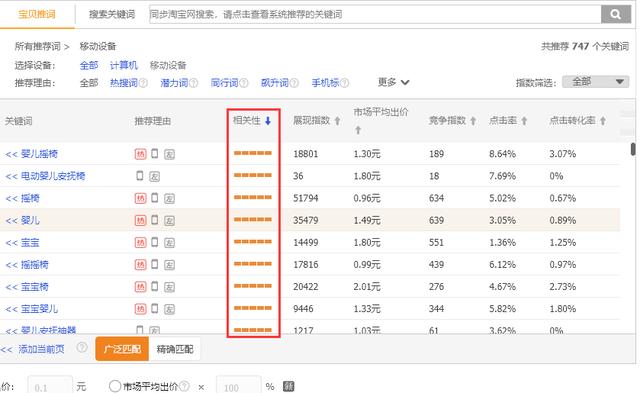Click the help icon beside 热搜词
The width and height of the screenshot is (640, 393).
[143, 83]
